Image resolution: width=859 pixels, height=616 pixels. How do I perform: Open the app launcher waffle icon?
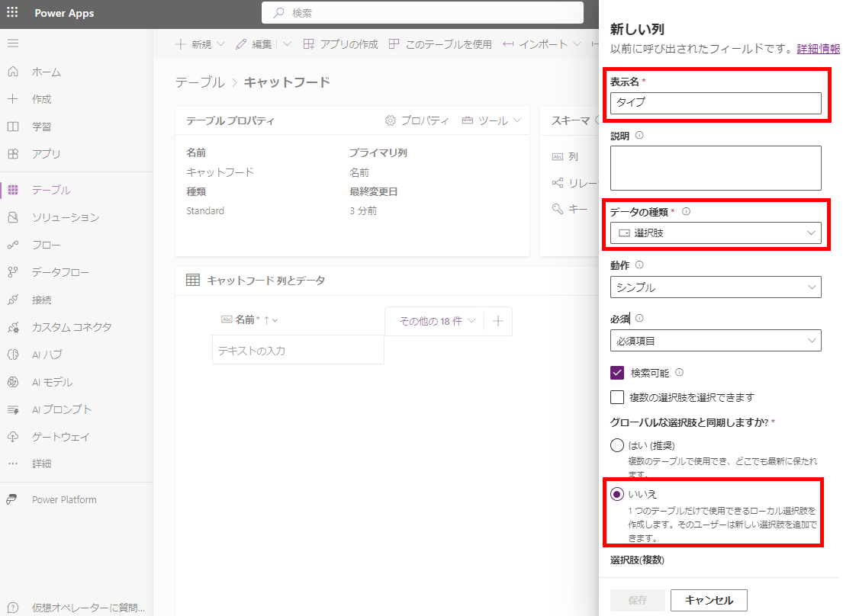coord(13,13)
